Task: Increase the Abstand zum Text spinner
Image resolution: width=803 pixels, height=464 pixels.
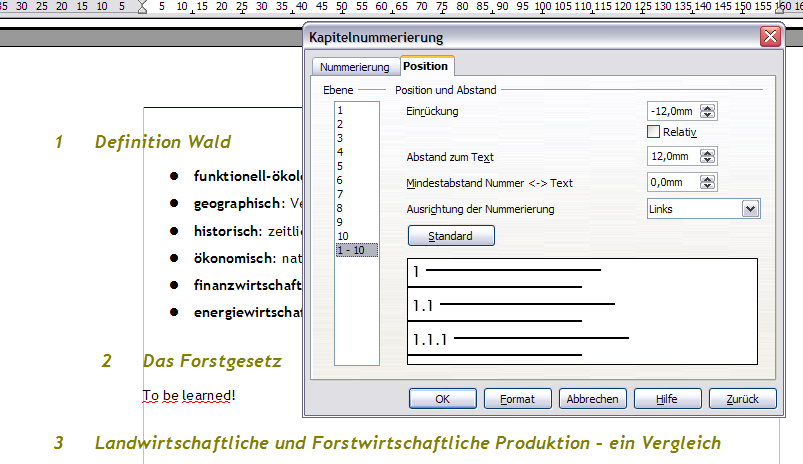Action: click(x=708, y=153)
